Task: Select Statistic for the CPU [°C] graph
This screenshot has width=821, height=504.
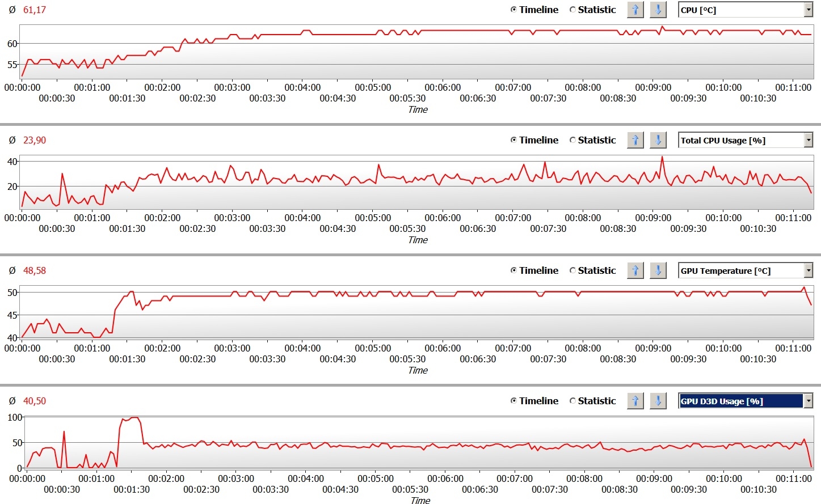Action: tap(593, 10)
